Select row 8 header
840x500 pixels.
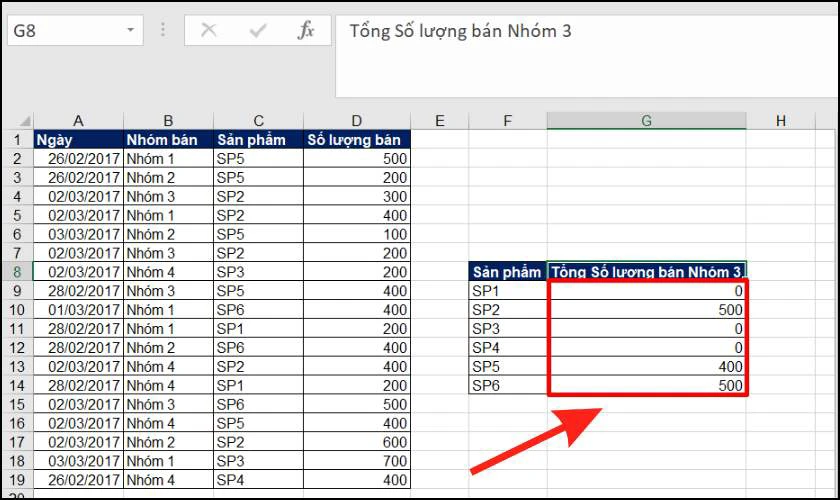click(17, 272)
